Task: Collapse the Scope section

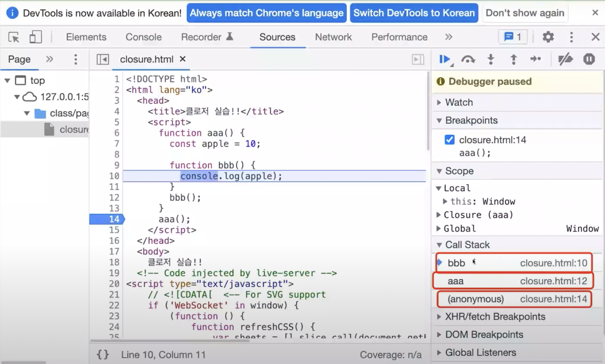Action: 439,171
